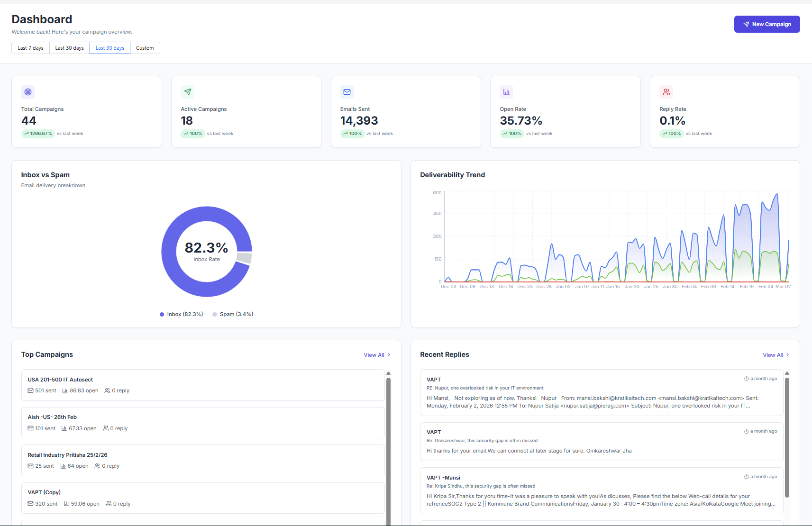
Task: Toggle the 100% growth badge on Open Rate
Action: pyautogui.click(x=512, y=134)
